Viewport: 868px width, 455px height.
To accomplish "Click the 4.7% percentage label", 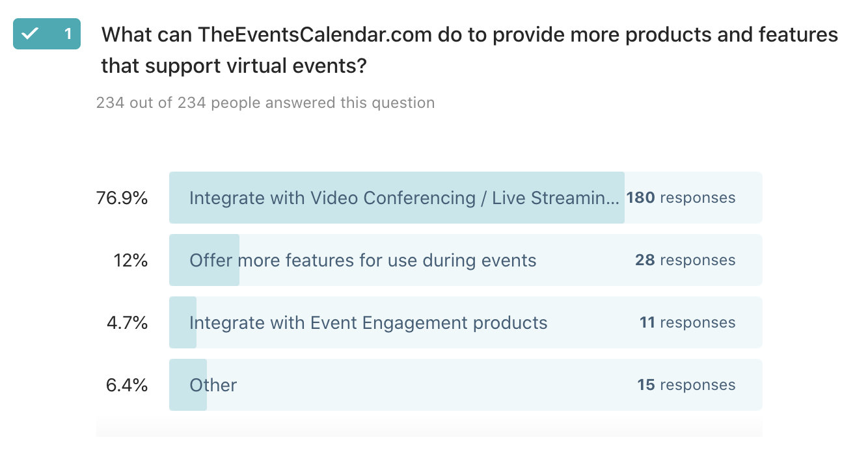I will 127,323.
